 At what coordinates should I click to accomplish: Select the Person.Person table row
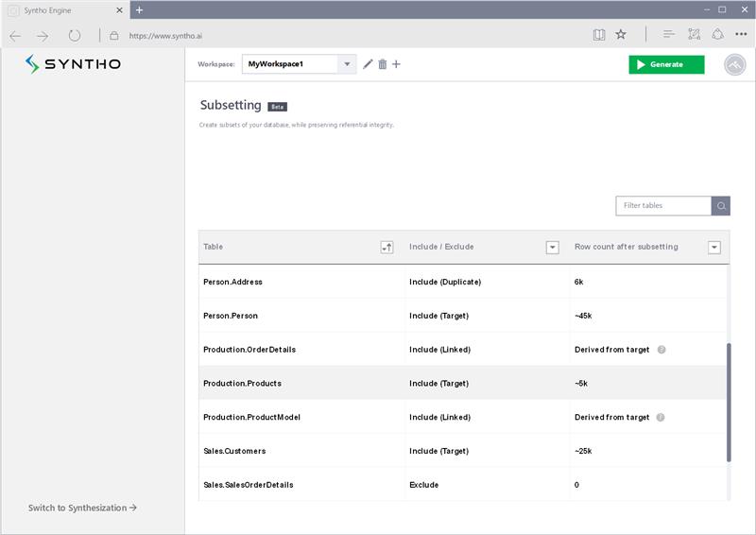[x=462, y=316]
